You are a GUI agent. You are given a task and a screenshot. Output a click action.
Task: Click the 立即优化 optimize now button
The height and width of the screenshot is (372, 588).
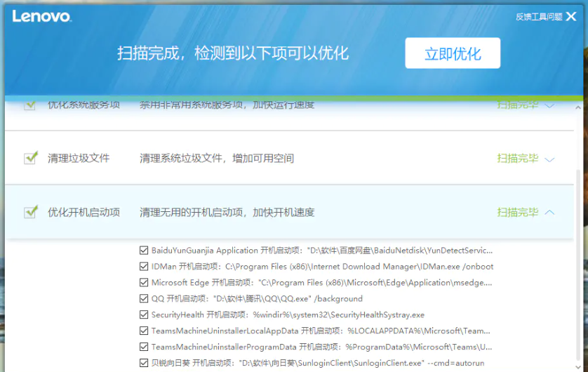[x=453, y=53]
